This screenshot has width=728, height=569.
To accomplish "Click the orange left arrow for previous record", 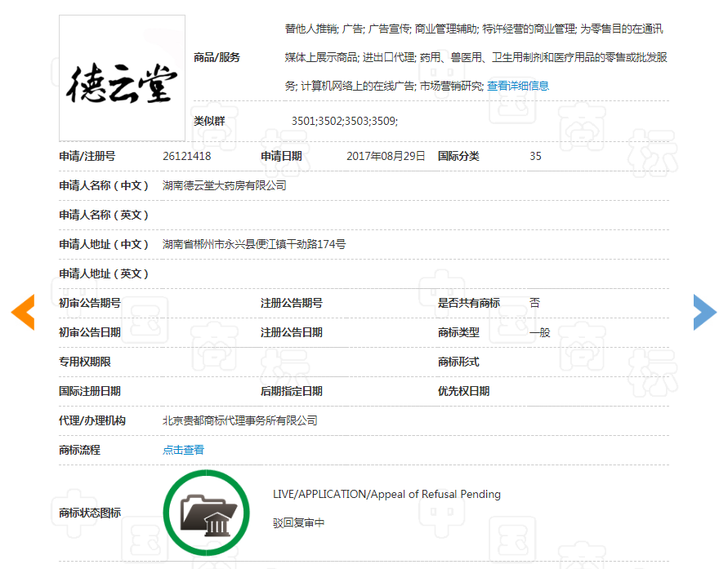I will pos(23,312).
